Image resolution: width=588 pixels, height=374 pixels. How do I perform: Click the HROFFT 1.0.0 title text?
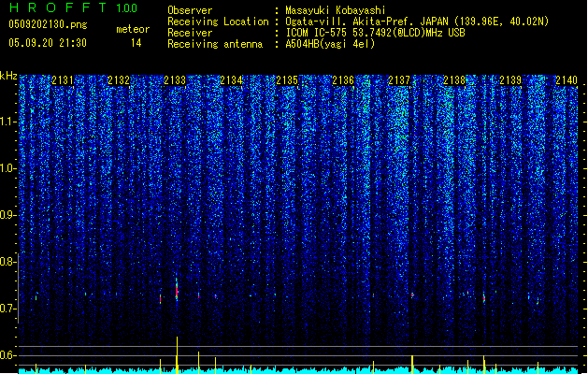click(x=74, y=7)
